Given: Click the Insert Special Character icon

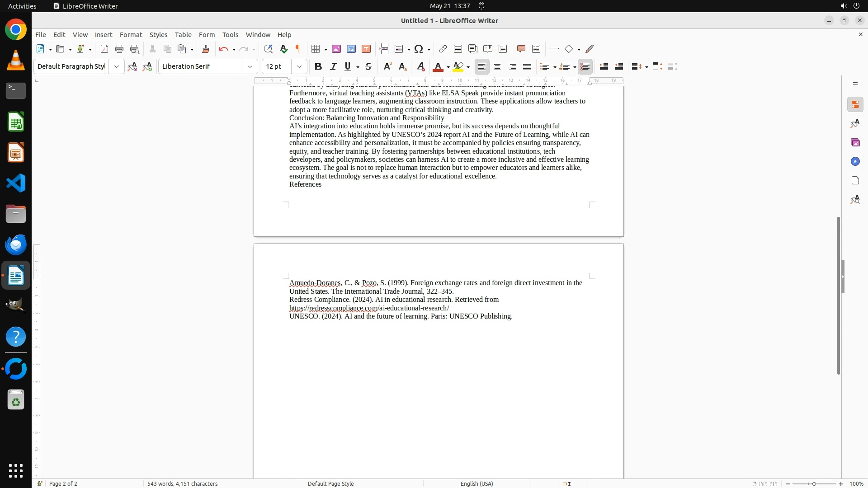Looking at the screenshot, I should (x=419, y=49).
